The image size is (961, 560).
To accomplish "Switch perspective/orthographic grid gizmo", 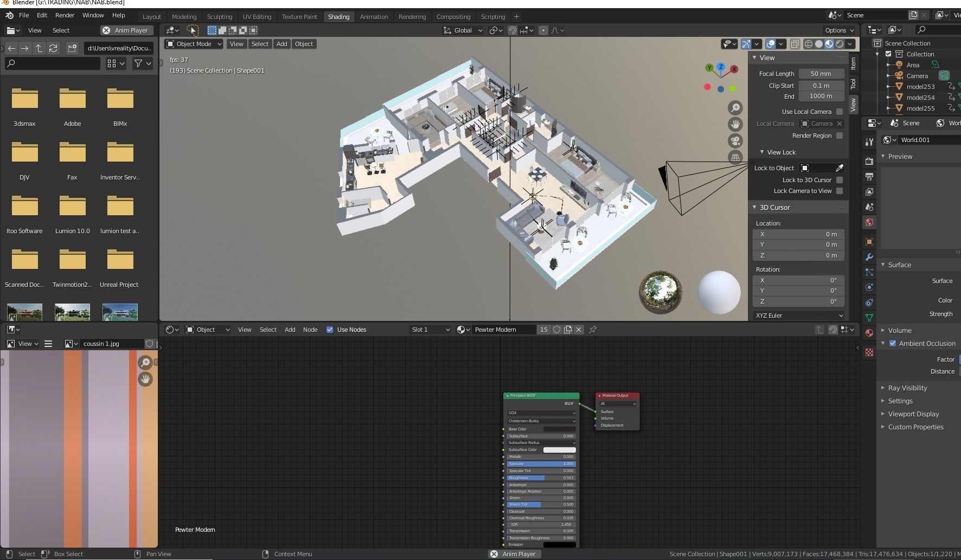I will point(735,157).
